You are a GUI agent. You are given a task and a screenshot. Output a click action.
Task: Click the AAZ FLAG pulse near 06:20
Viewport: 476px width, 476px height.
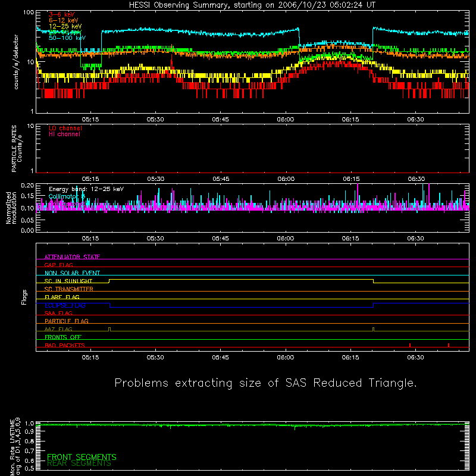coord(373,330)
